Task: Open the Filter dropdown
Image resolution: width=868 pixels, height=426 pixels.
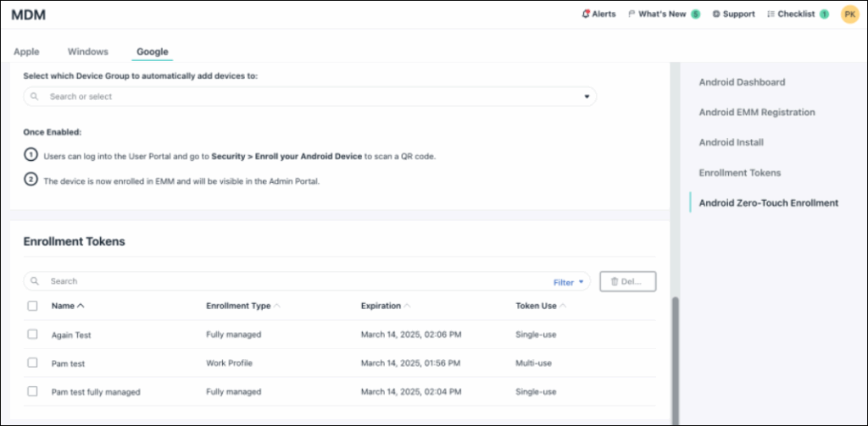Action: click(568, 282)
